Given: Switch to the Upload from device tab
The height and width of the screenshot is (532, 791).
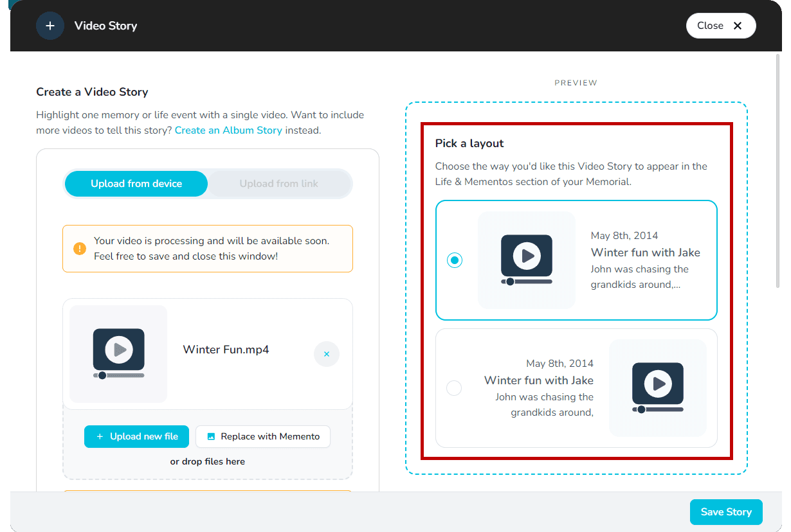Looking at the screenshot, I should 136,183.
